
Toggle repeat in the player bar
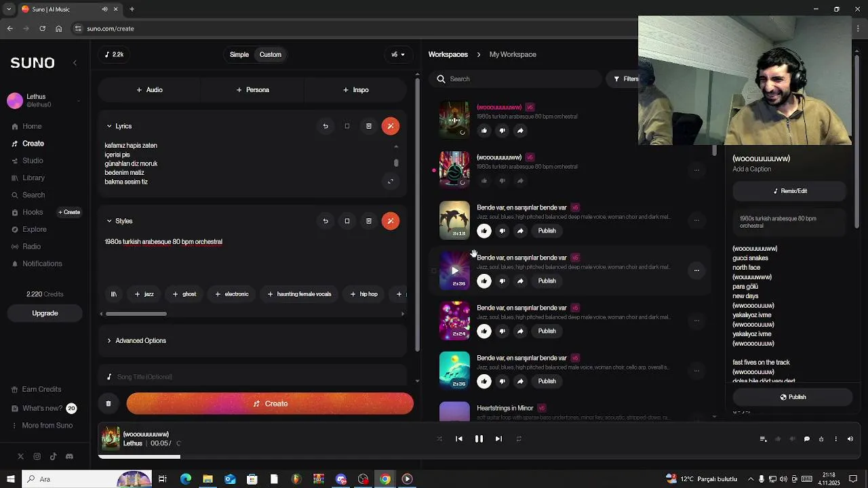(x=519, y=439)
